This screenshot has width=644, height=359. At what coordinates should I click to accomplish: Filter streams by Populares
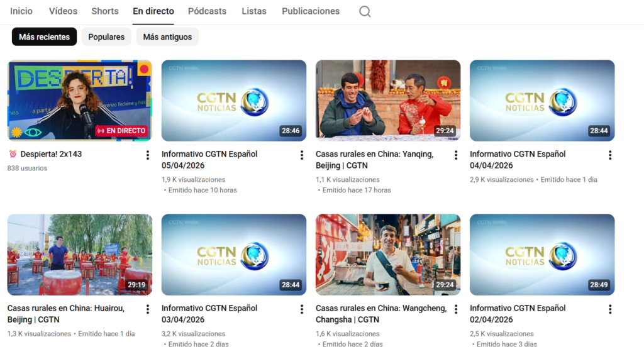(106, 37)
